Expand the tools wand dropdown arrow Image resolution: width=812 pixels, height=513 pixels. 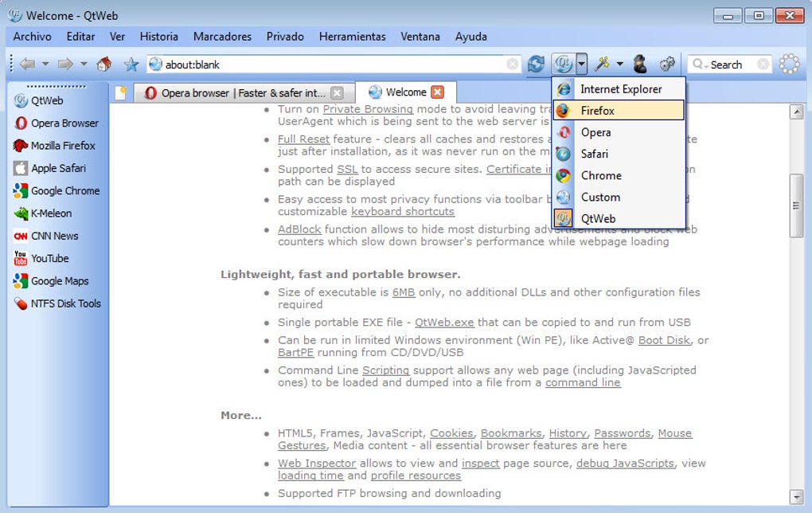pyautogui.click(x=620, y=65)
